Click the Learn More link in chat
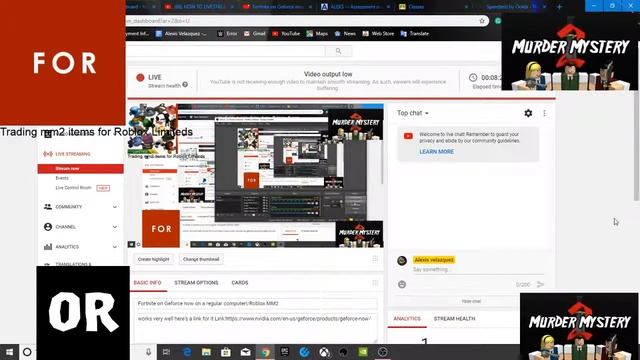640x360 pixels. [436, 151]
